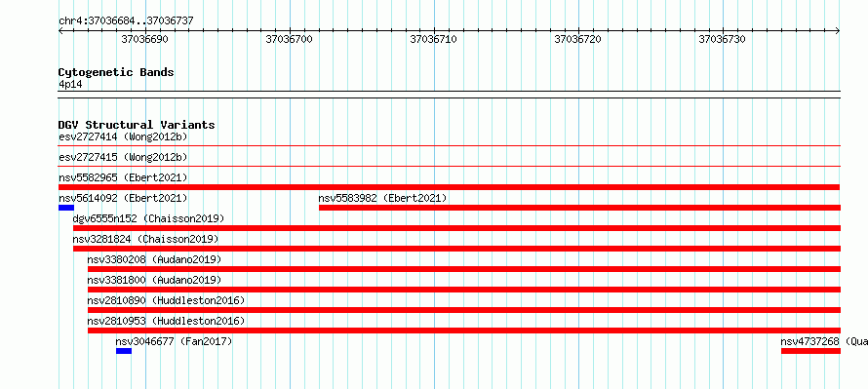Viewport: 868px width, 389px height.
Task: Click the red bar under nsv5582965
Action: [x=449, y=187]
